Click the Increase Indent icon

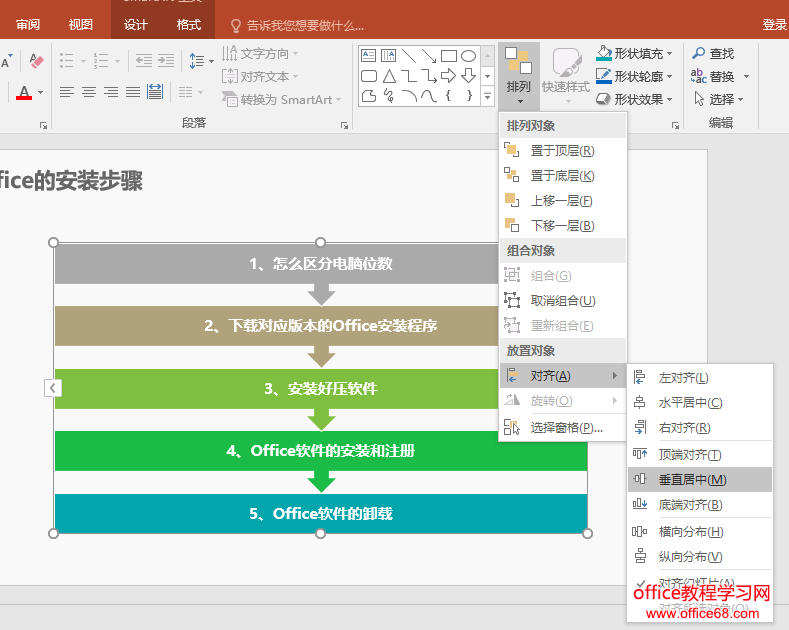pos(166,61)
